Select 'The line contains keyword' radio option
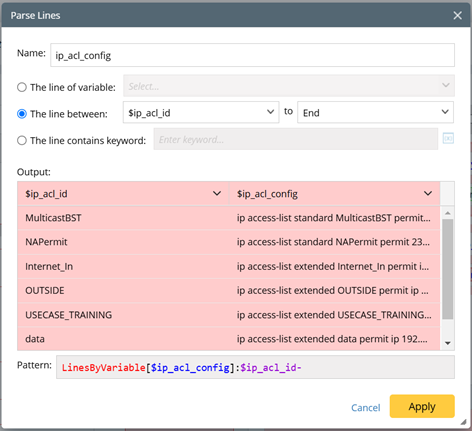Image resolution: width=472 pixels, height=431 pixels. (22, 140)
